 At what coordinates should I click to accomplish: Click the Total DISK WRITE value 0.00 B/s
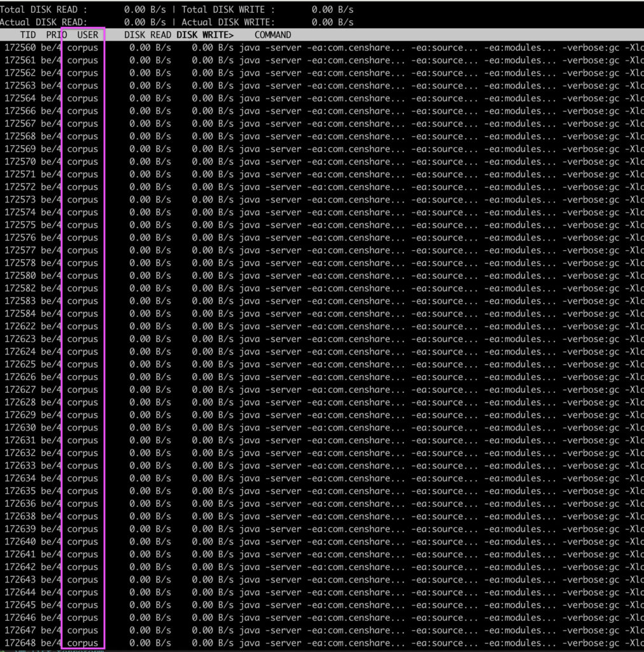tap(332, 10)
